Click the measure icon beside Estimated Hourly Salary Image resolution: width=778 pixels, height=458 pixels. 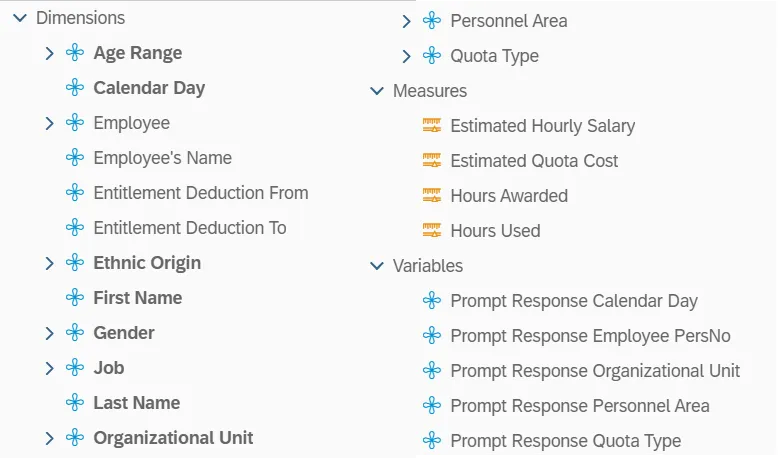(432, 126)
